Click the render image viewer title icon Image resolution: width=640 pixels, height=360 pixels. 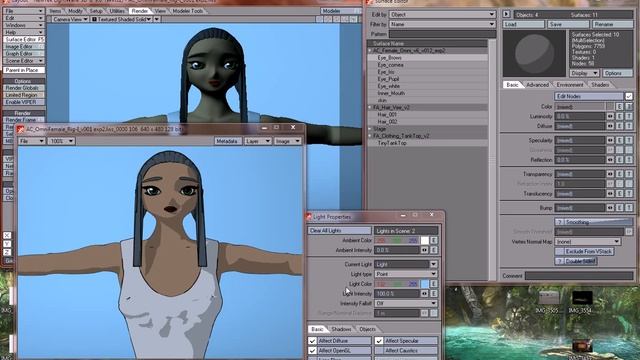click(x=21, y=129)
